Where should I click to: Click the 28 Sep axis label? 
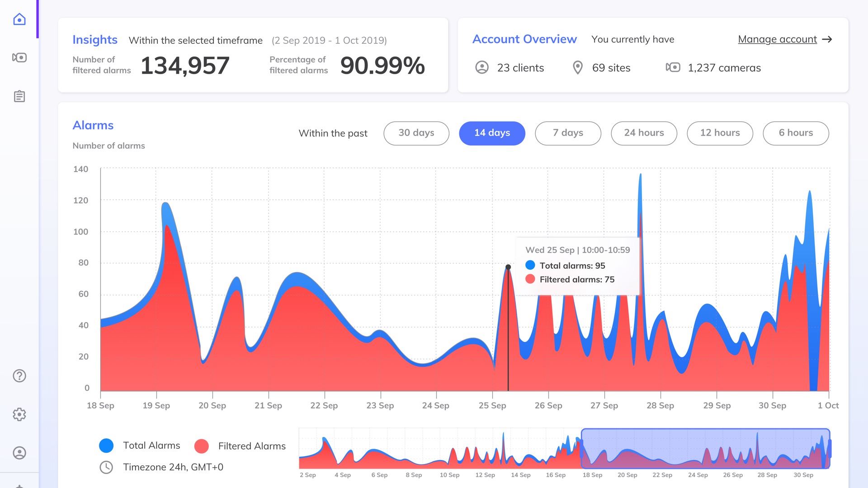pos(660,405)
